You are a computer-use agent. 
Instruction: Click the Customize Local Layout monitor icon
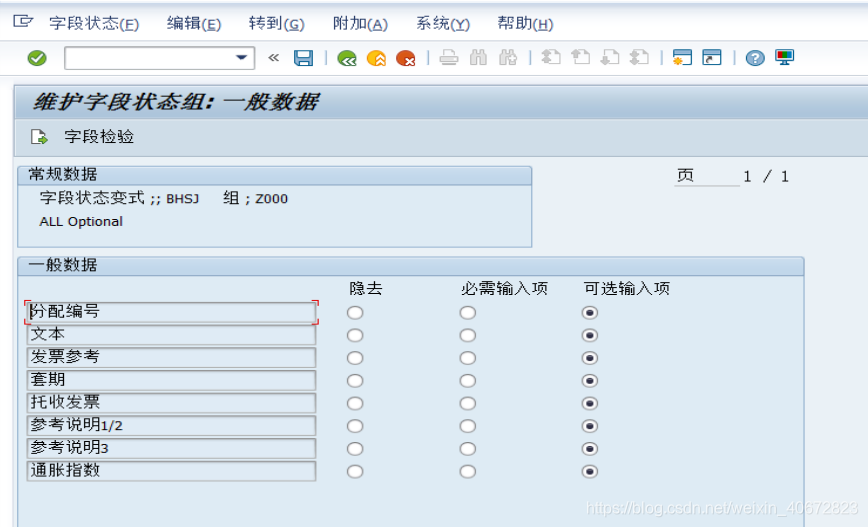coord(784,58)
